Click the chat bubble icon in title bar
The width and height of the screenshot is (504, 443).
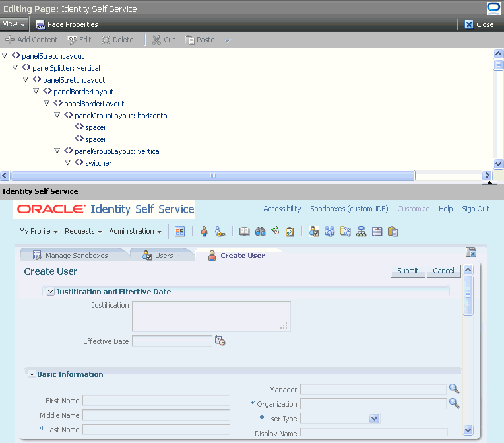point(493,8)
